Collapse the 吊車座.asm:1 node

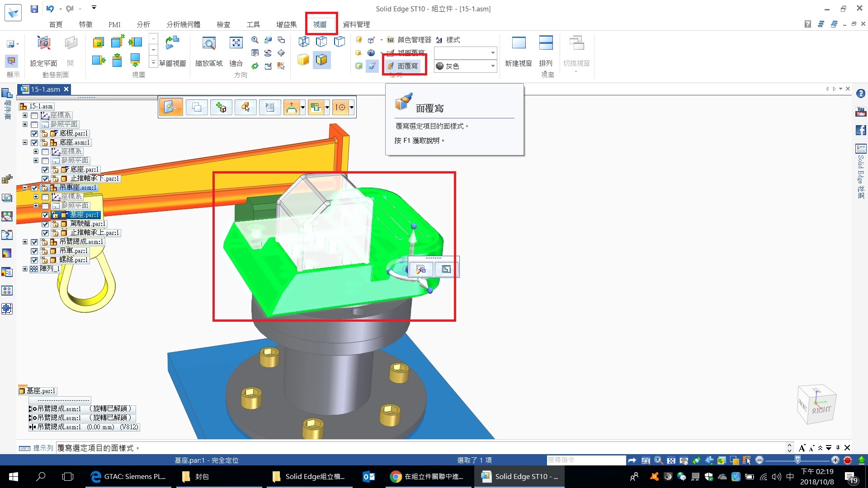point(25,188)
